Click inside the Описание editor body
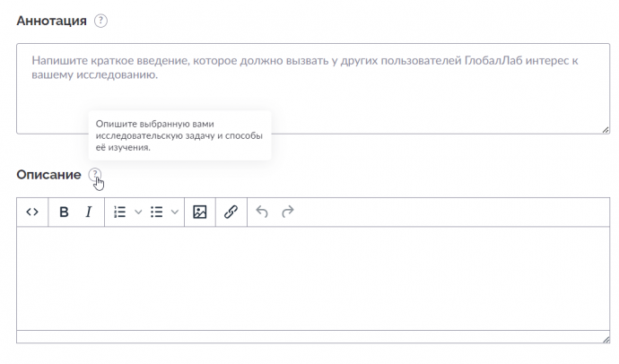 pyautogui.click(x=313, y=279)
